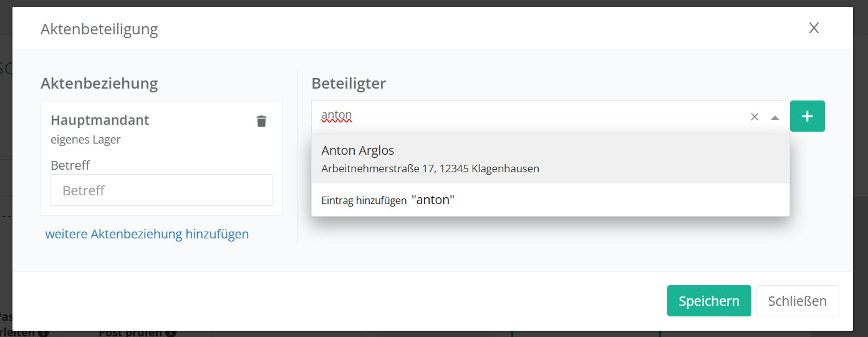Click the "eigenes Lager" subtitle text
Screen dimensions: 868x337
[x=85, y=139]
